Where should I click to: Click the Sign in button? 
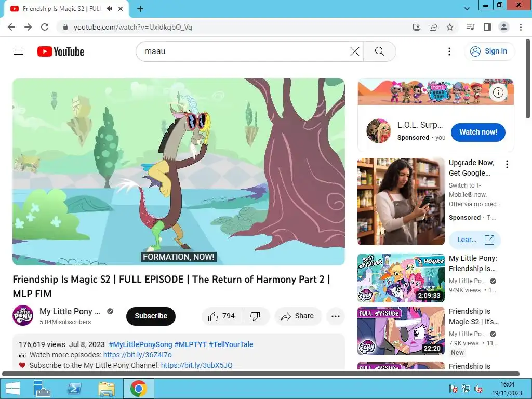coord(489,51)
